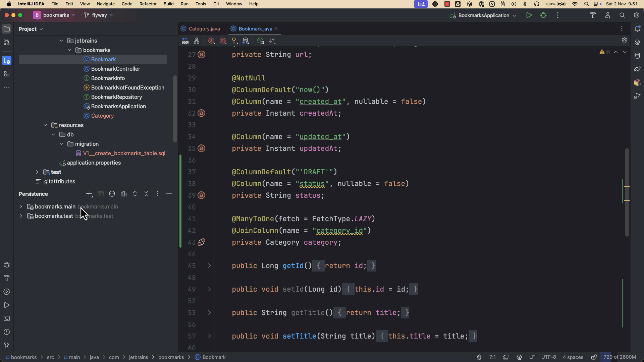Image resolution: width=644 pixels, height=362 pixels.
Task: Click the console icon in Persistence panel
Action: tap(101, 194)
